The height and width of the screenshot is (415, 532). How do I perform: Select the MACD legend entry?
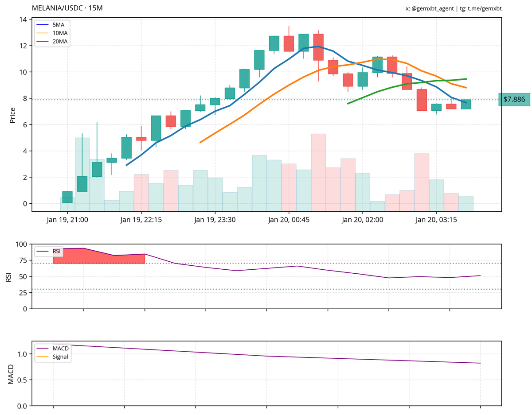point(53,348)
